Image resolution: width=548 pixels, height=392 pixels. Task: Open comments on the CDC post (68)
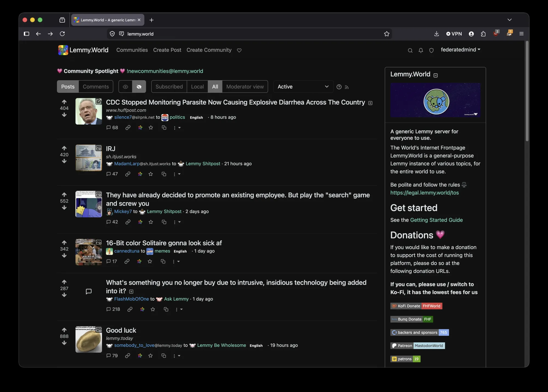click(112, 128)
